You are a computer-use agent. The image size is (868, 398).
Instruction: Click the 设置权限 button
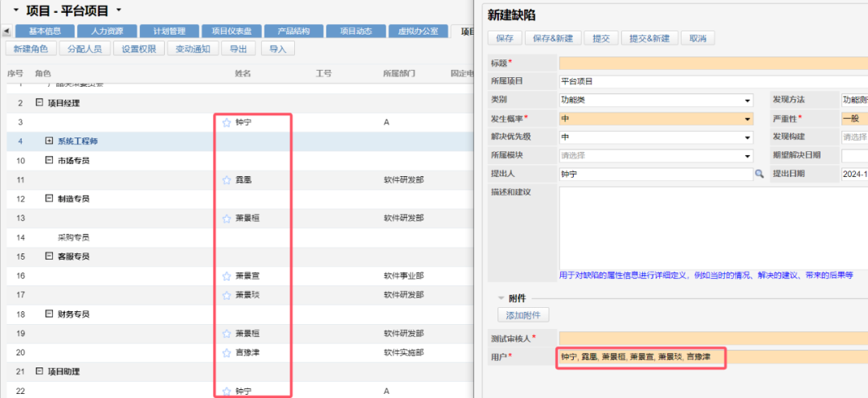pos(139,49)
